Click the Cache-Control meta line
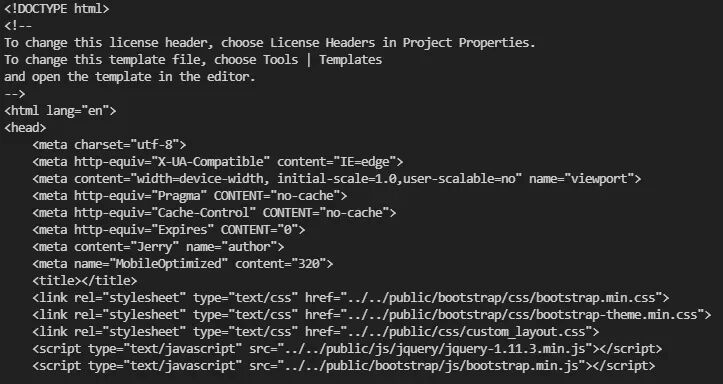This screenshot has width=723, height=384. [214, 213]
